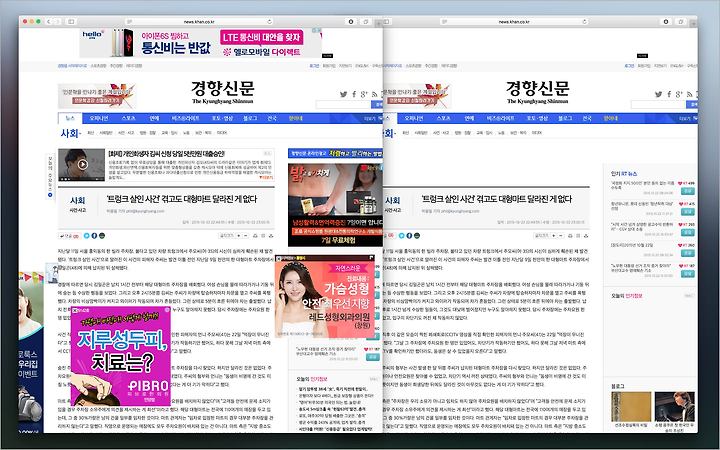Select the 블로그 tab in the left window

tap(250, 118)
